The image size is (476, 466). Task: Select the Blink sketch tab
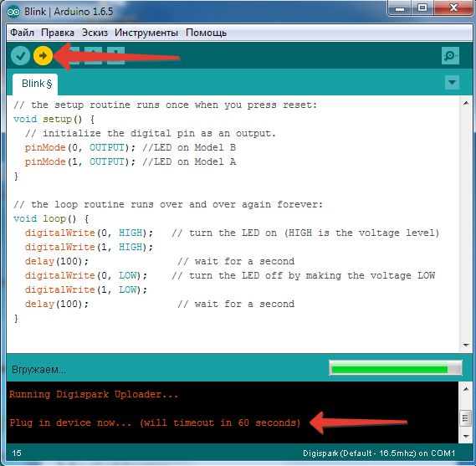tap(35, 84)
